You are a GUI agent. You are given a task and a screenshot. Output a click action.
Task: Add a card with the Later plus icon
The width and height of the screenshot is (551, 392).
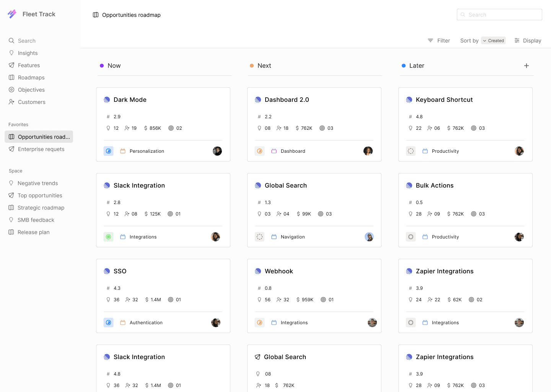point(527,66)
